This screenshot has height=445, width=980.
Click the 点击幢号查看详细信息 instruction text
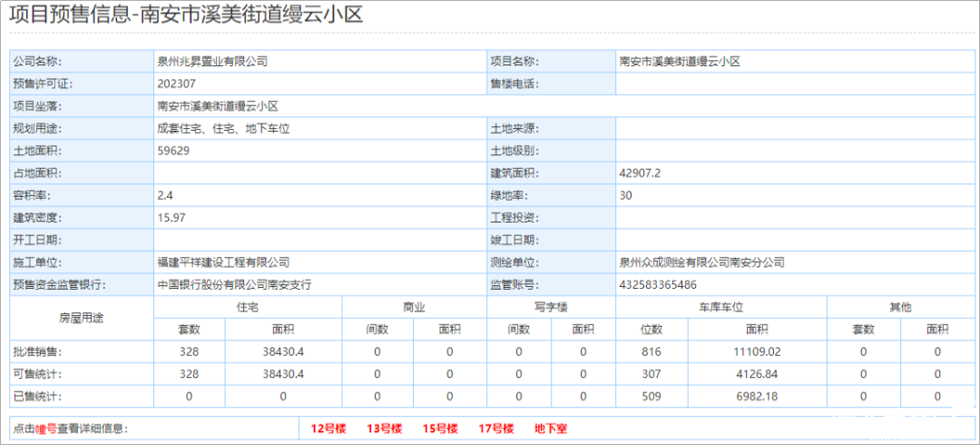(71, 429)
